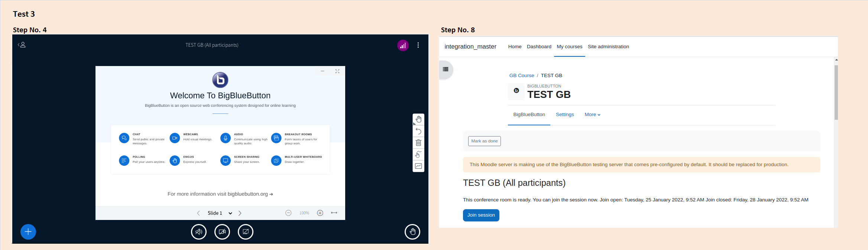Toggle screen sharing button
Viewport: 868px width, 250px height.
pyautogui.click(x=246, y=232)
